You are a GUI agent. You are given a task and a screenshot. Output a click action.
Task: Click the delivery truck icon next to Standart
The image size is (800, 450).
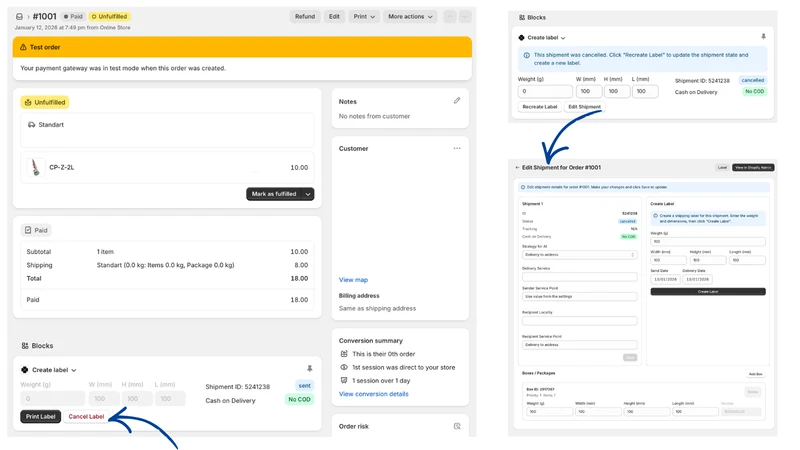click(x=31, y=124)
